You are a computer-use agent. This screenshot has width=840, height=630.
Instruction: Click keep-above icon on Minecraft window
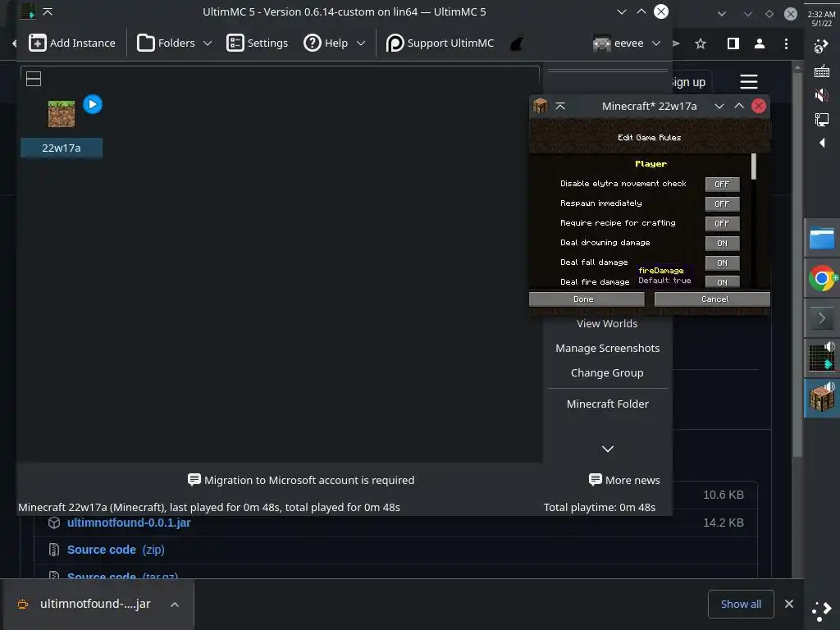pos(560,106)
